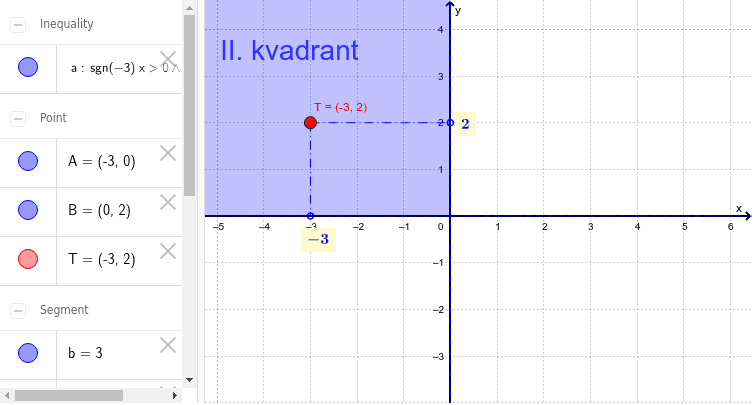
Task: Select the T = (-3, 2) algebra entry
Action: (x=102, y=259)
